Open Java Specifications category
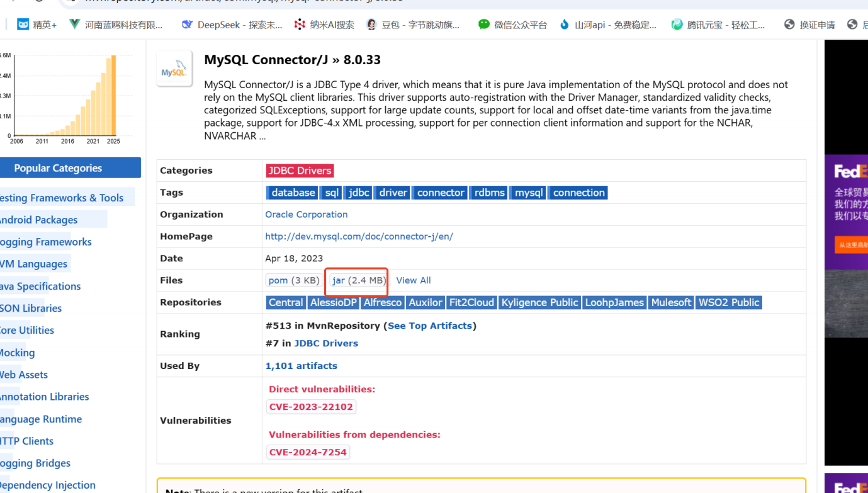Screen dimensions: 868x493 [40, 286]
